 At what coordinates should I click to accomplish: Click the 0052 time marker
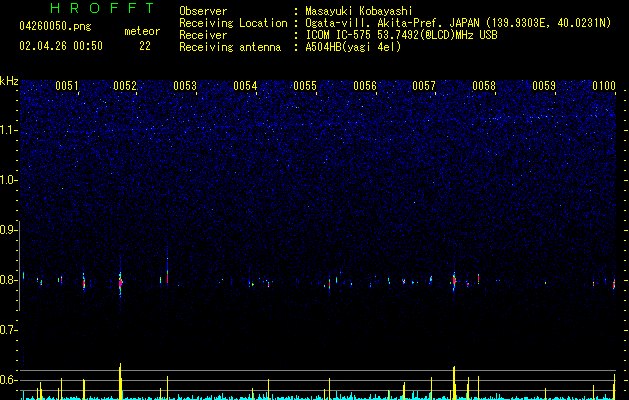(125, 86)
